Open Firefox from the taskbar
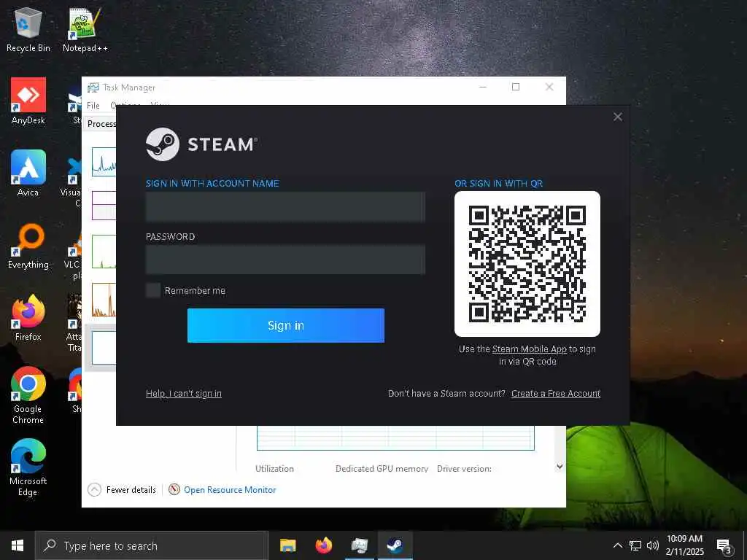The width and height of the screenshot is (747, 560). click(x=323, y=545)
